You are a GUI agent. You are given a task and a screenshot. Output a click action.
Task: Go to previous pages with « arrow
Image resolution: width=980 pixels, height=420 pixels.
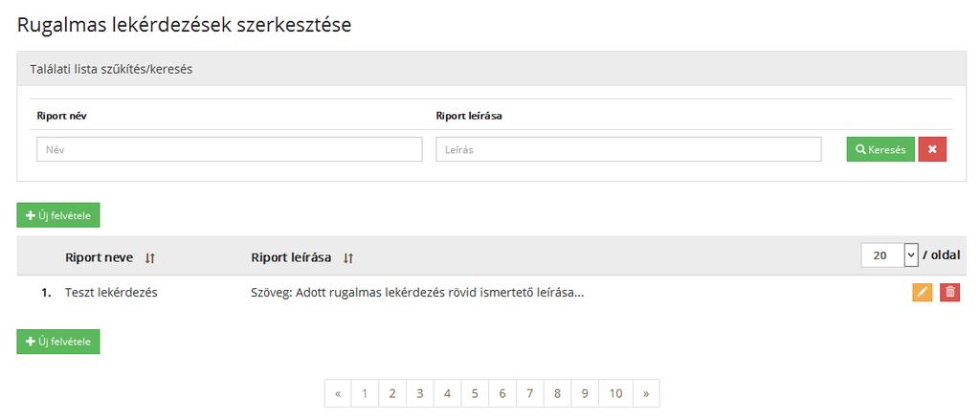coord(338,393)
